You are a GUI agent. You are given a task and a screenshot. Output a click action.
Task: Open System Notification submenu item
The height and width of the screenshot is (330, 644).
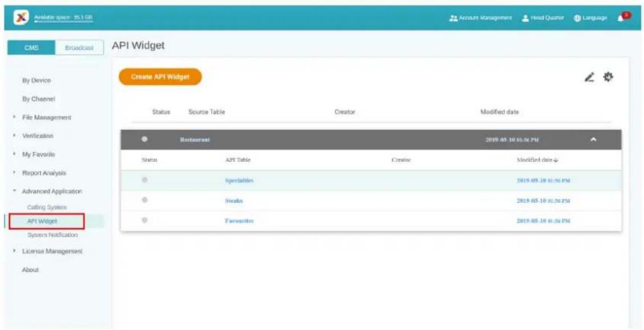tap(52, 235)
